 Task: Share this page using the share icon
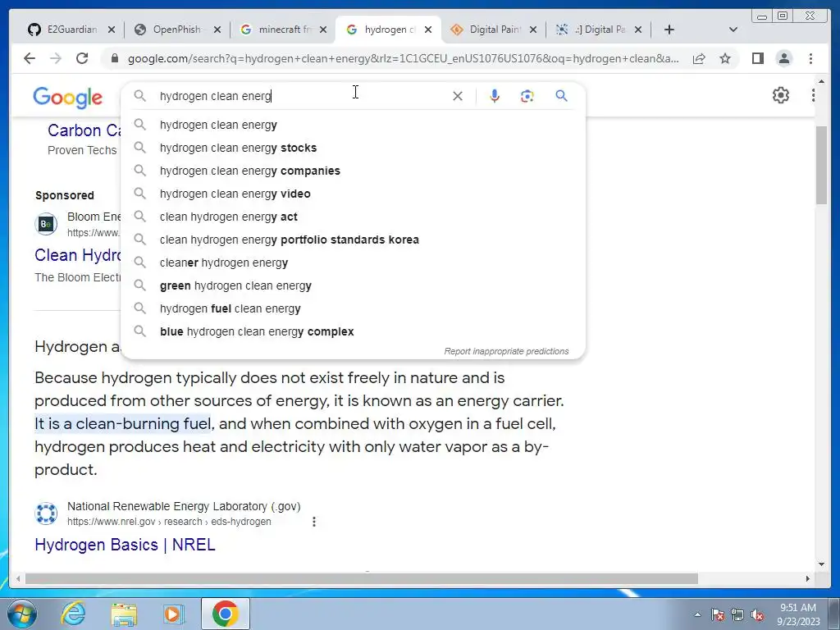[699, 58]
